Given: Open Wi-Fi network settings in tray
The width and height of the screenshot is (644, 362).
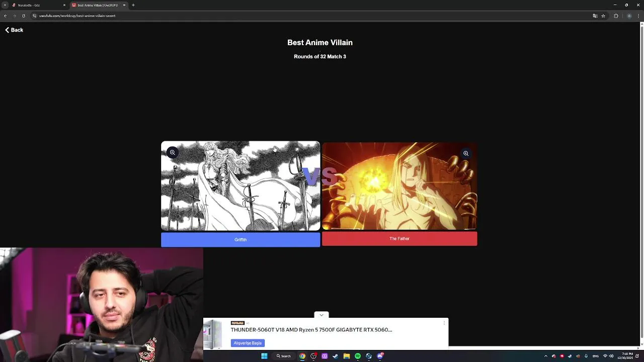Looking at the screenshot, I should pyautogui.click(x=605, y=356).
